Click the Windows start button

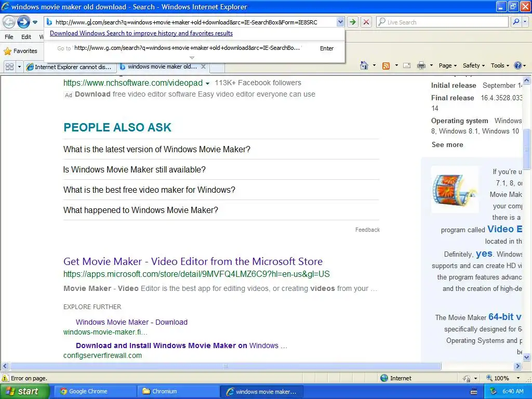[x=25, y=391]
